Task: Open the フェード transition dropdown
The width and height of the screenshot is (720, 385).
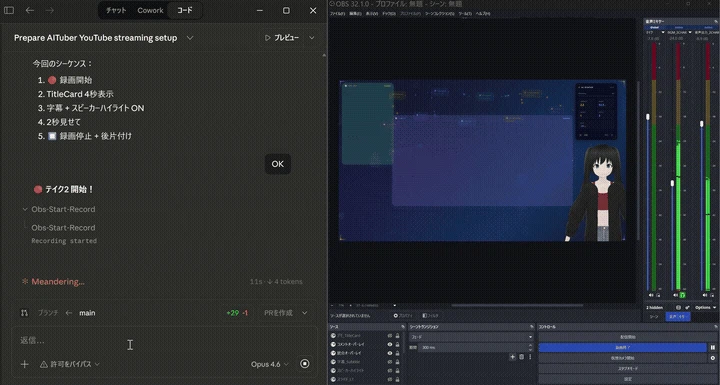Action: click(471, 337)
